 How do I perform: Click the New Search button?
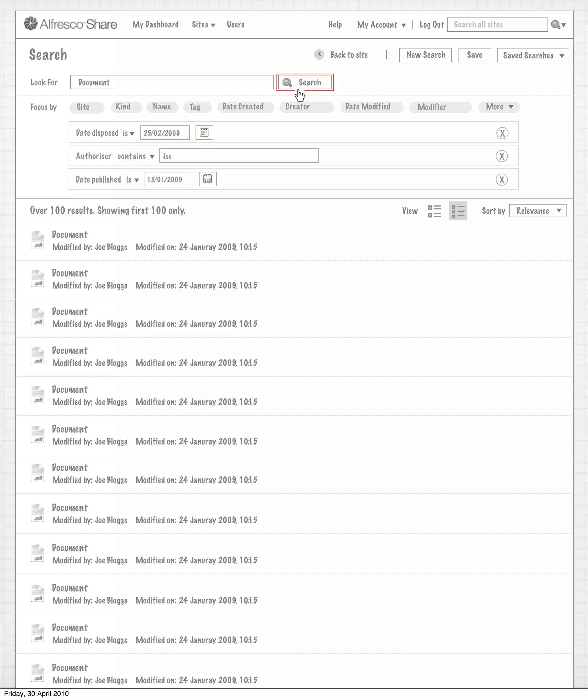click(x=425, y=55)
